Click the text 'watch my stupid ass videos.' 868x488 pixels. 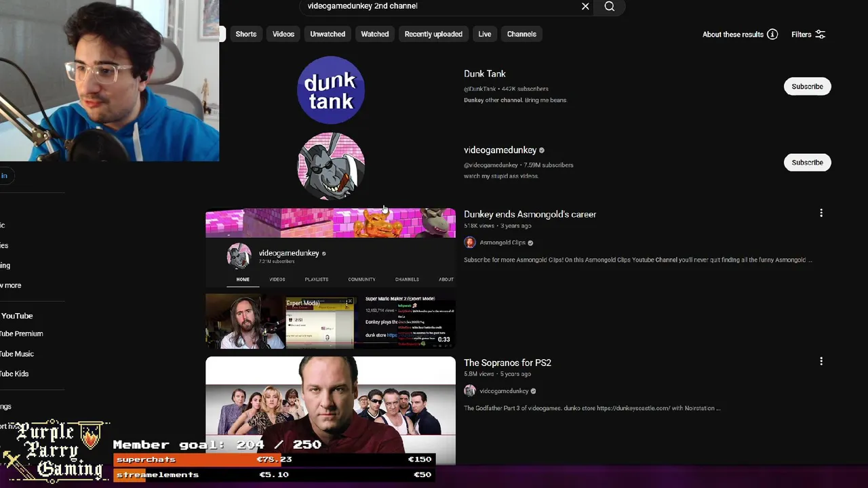501,176
